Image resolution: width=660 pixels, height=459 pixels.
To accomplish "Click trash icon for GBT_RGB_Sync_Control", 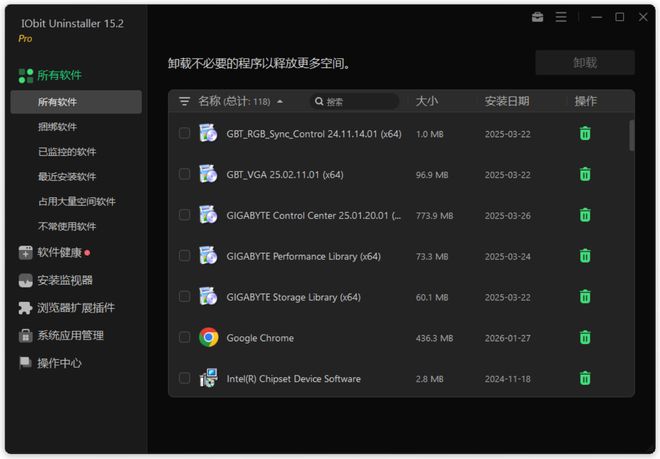I will click(585, 133).
